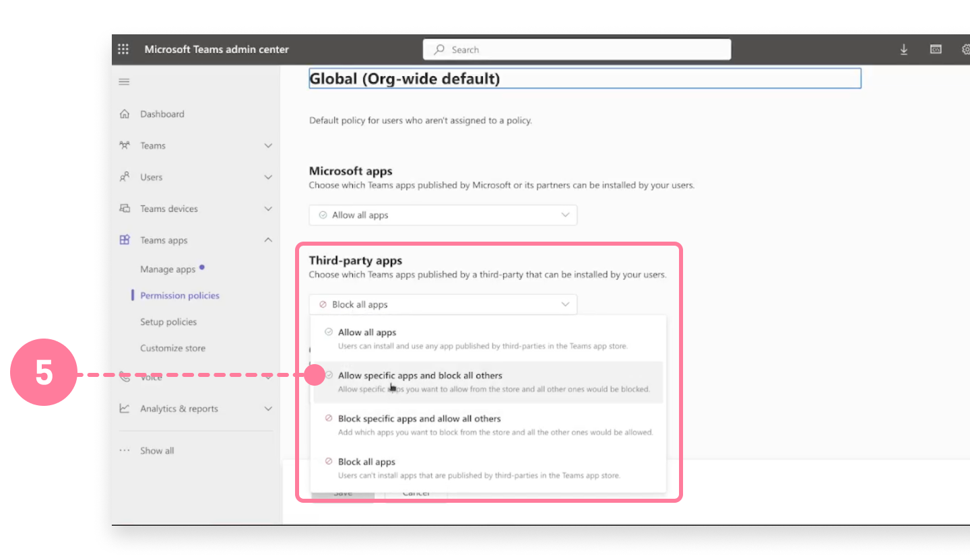The image size is (970, 560).
Task: Open Customize store page
Action: tap(173, 348)
